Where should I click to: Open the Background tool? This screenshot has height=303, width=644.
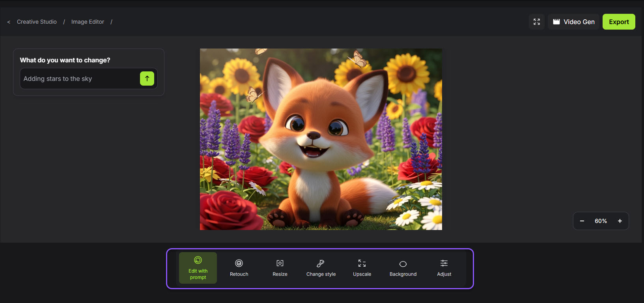point(403,268)
